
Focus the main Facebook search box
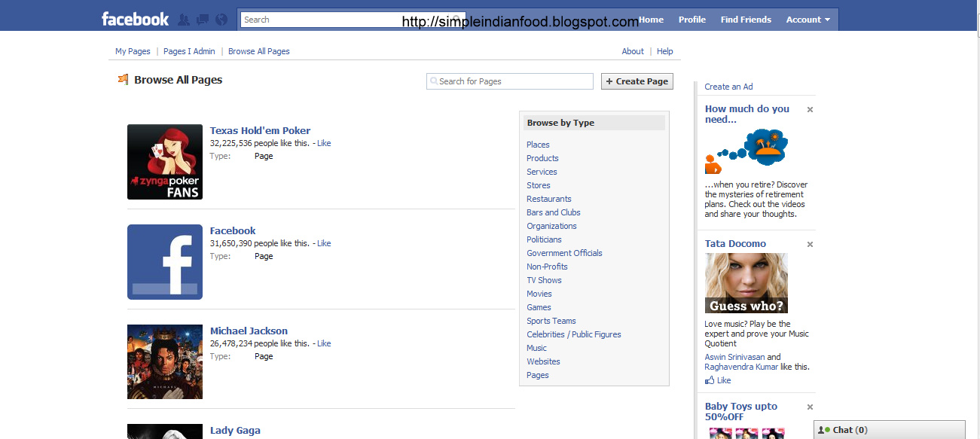[x=353, y=20]
